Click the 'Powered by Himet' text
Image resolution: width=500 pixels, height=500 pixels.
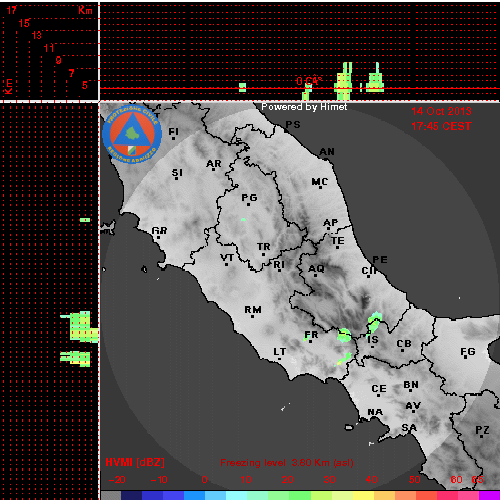tap(304, 107)
